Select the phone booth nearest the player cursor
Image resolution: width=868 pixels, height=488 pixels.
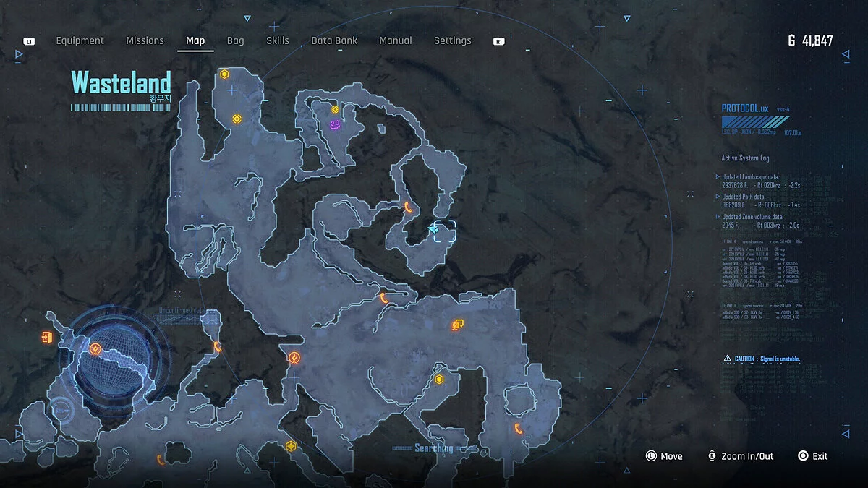coord(407,207)
